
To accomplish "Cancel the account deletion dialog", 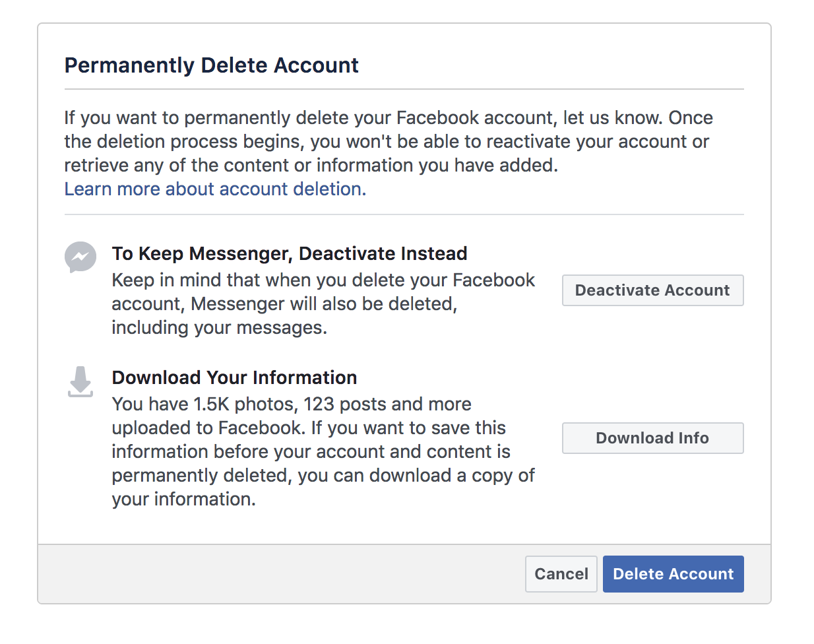I will 561,574.
